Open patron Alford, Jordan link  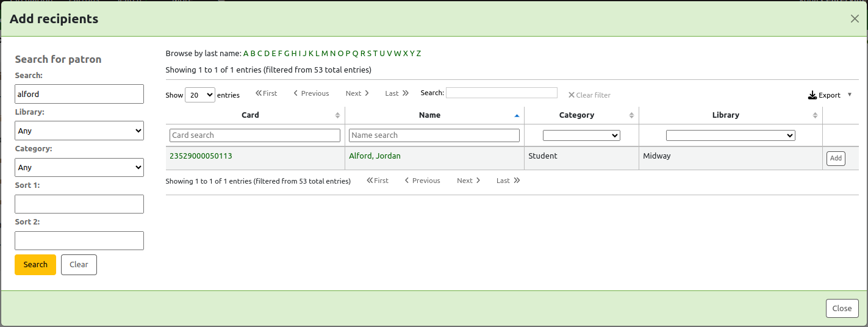tap(375, 156)
